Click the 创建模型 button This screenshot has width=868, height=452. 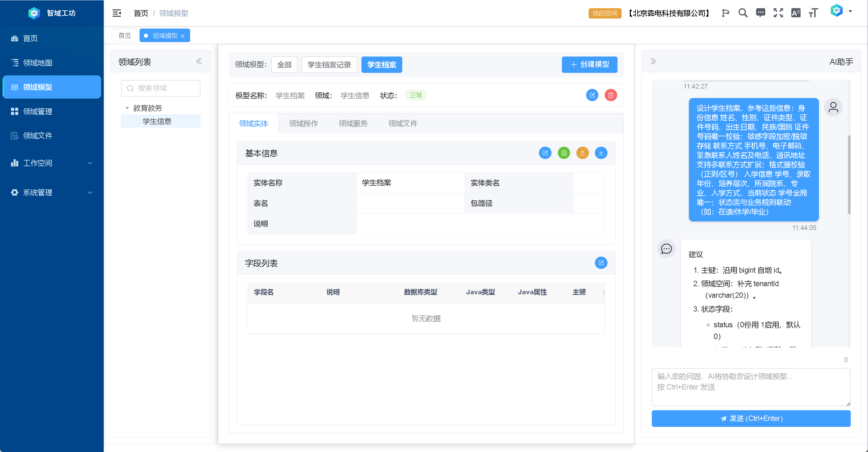point(589,64)
